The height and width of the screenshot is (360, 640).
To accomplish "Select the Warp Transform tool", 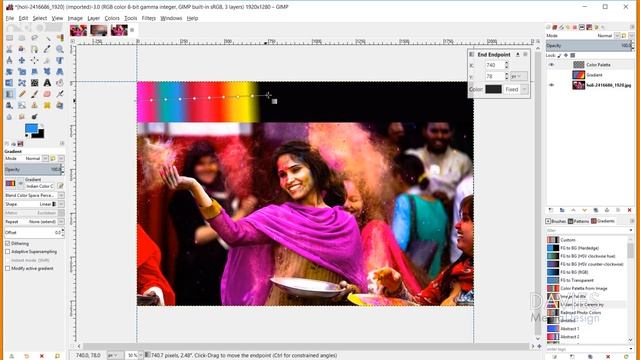I will coord(34,83).
